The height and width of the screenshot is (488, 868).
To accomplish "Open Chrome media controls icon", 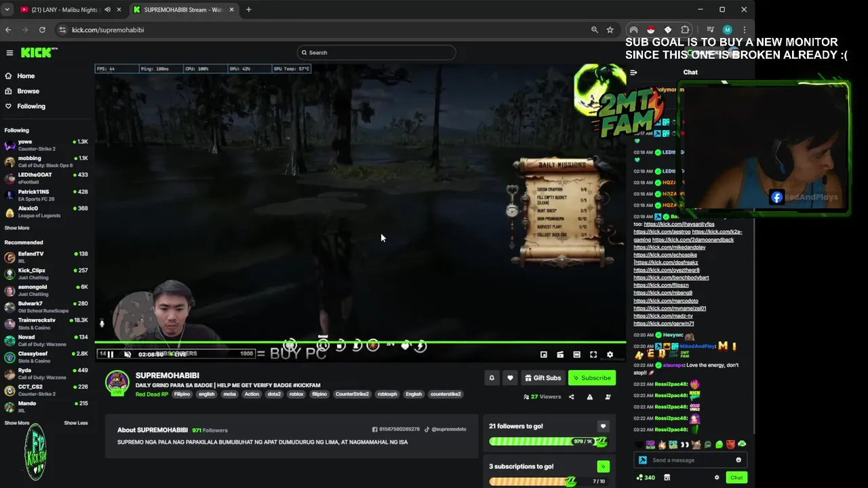I will pos(710,30).
